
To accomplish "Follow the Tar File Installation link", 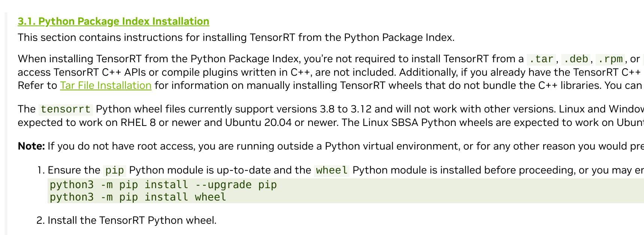I will point(106,85).
